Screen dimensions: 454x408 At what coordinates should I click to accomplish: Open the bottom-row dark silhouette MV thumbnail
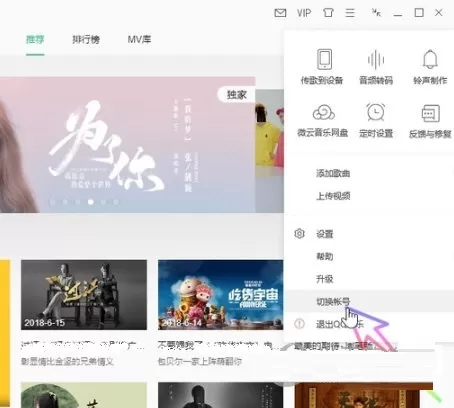tap(220, 395)
